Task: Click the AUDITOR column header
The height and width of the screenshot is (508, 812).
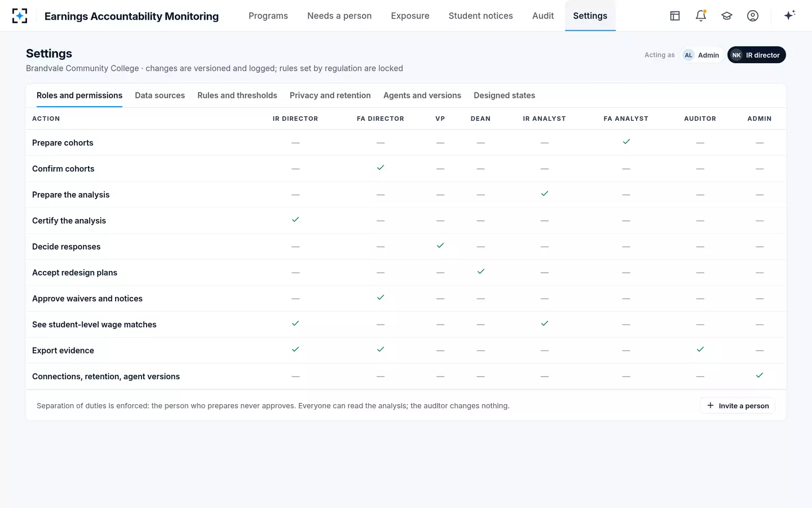Action: 700,119
